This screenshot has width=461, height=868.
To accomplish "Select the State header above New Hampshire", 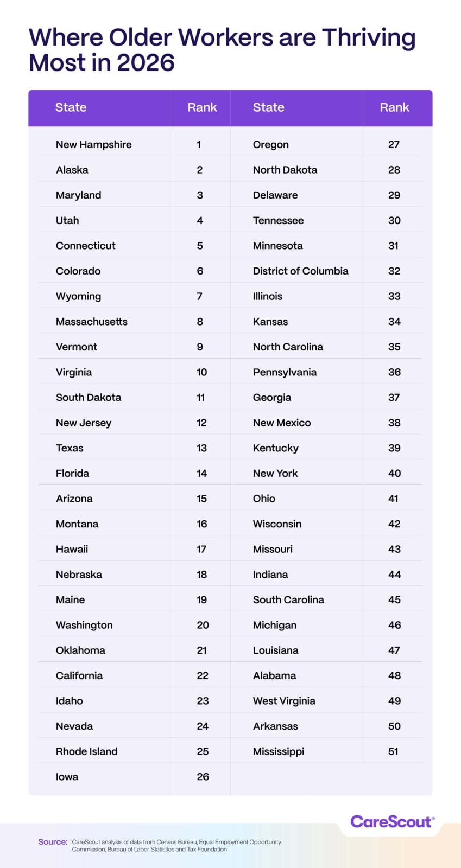I will point(71,107).
